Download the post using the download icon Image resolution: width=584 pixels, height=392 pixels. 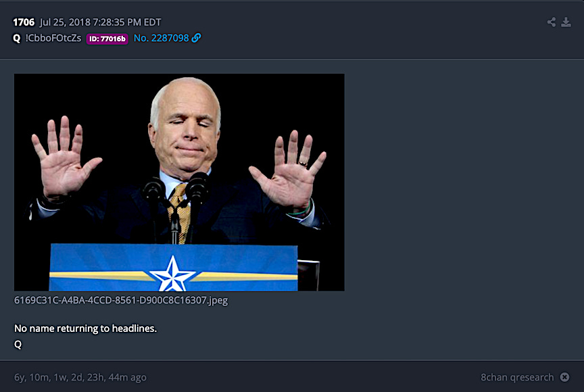[566, 22]
